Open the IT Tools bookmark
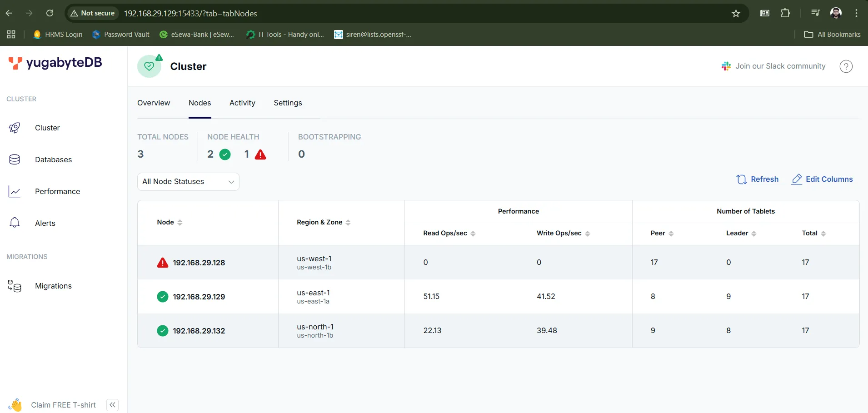868x413 pixels. pos(285,35)
